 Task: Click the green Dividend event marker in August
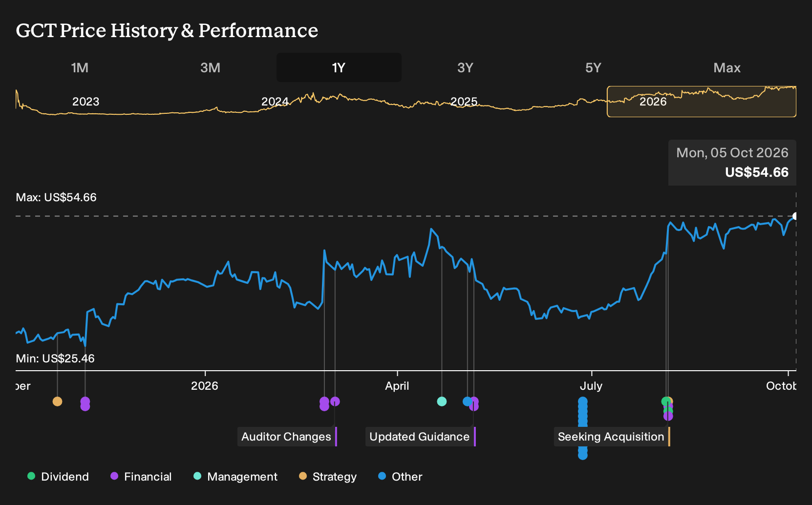click(665, 401)
